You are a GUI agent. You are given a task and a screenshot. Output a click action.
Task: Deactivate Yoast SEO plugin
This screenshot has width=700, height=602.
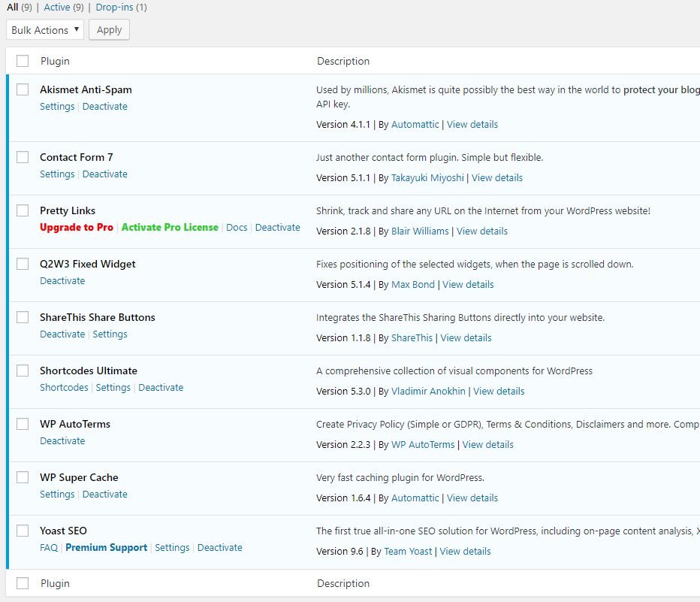(x=219, y=548)
